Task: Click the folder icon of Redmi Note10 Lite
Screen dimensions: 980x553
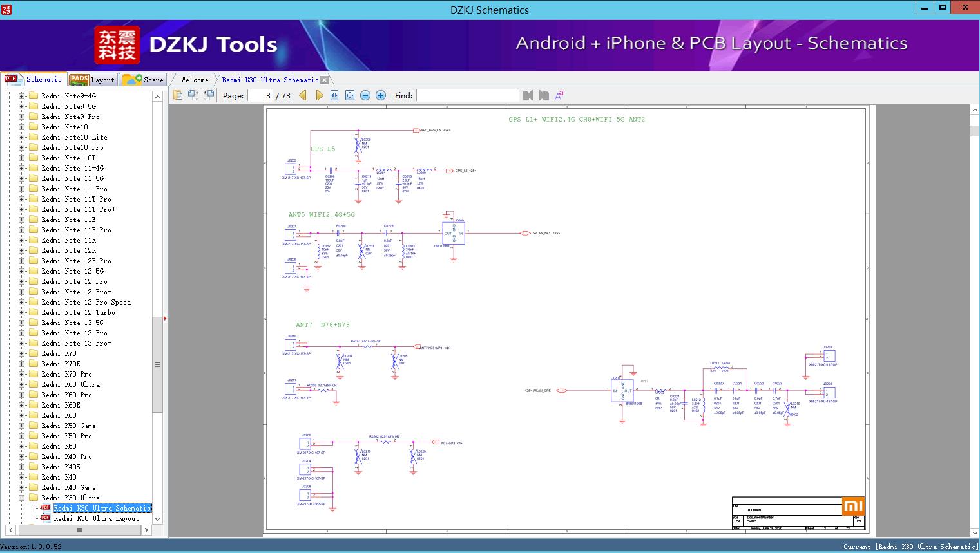Action: click(34, 137)
